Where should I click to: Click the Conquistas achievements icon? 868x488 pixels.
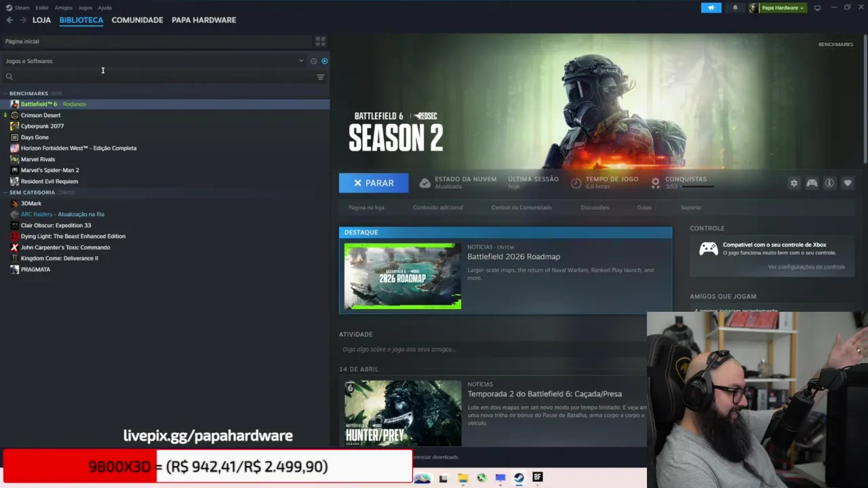(655, 183)
